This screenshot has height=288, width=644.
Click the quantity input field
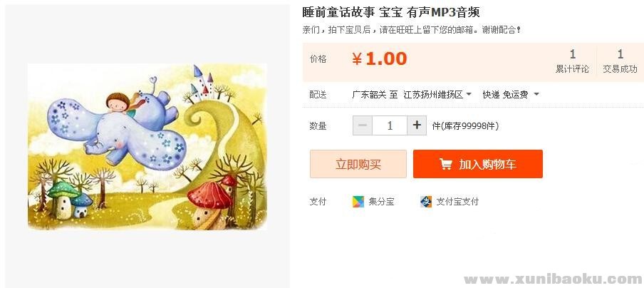pos(390,125)
